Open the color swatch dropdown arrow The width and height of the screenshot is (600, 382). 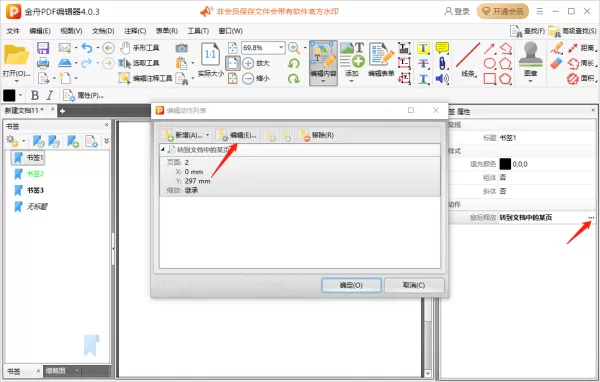click(x=20, y=95)
